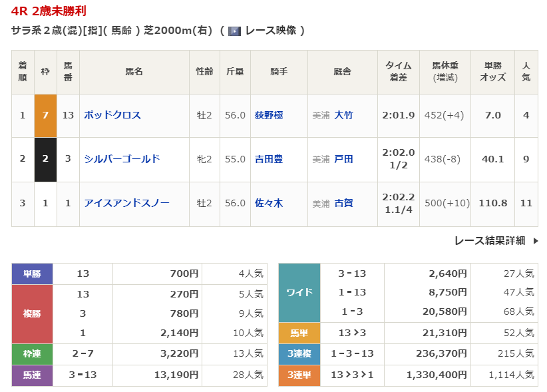The image size is (547, 392).
Task: Open horse アイスアンドスノー profile
Action: [126, 203]
